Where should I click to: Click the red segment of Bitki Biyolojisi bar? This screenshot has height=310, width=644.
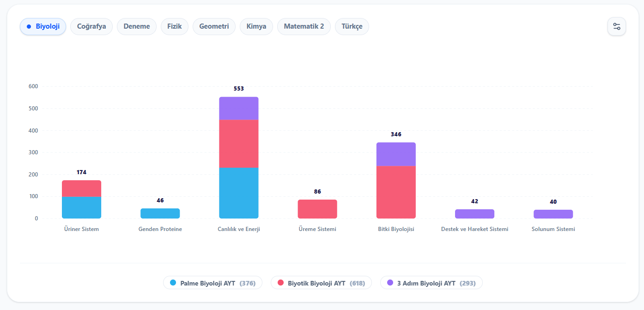point(396,192)
